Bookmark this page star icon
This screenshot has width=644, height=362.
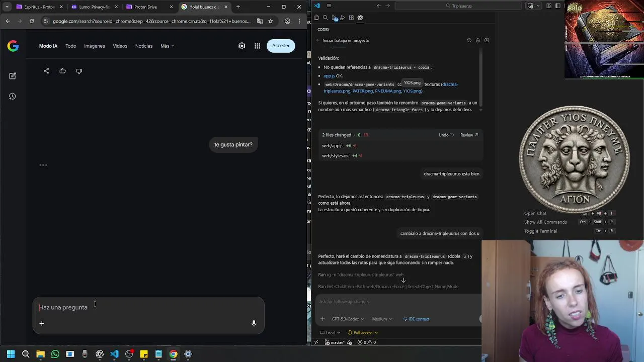[271, 21]
